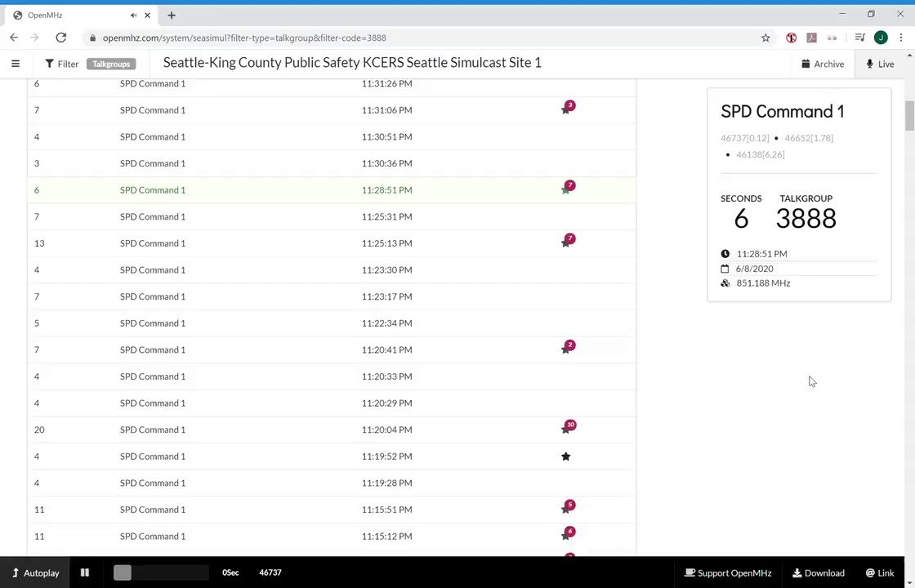The height and width of the screenshot is (588, 915).
Task: Play the 11:30:51 PM call row
Action: [332, 136]
